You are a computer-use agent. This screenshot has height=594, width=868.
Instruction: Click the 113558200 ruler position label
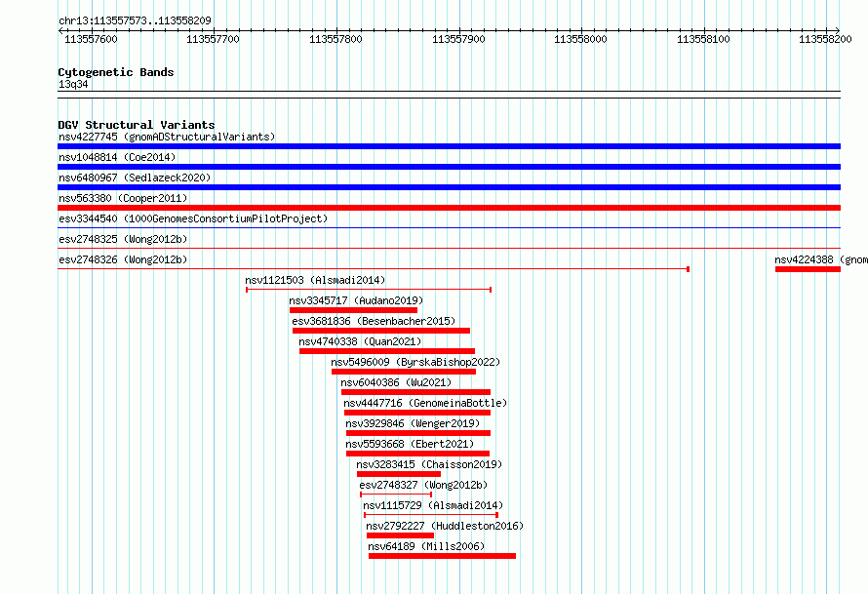825,39
